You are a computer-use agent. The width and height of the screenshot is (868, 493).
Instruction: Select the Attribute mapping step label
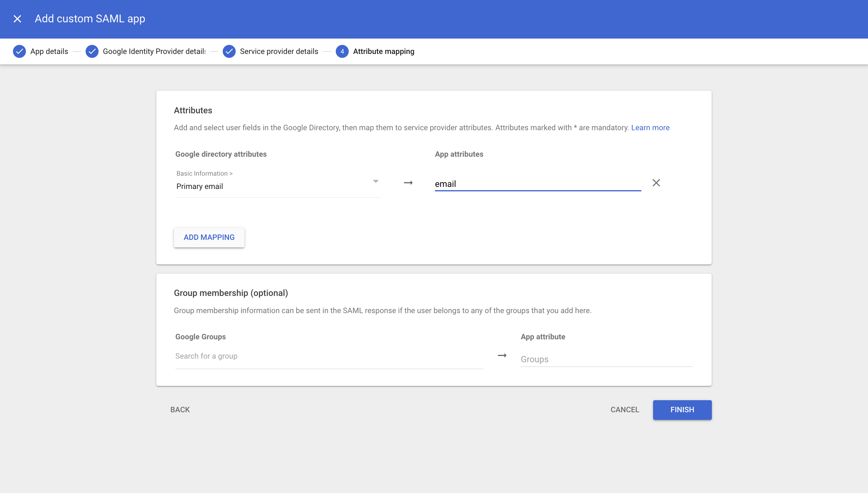(x=384, y=52)
